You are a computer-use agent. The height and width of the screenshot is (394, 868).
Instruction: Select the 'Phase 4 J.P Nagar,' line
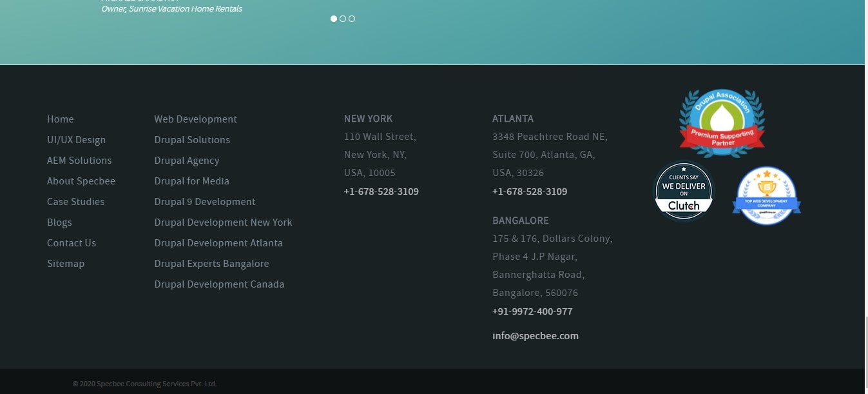point(535,257)
